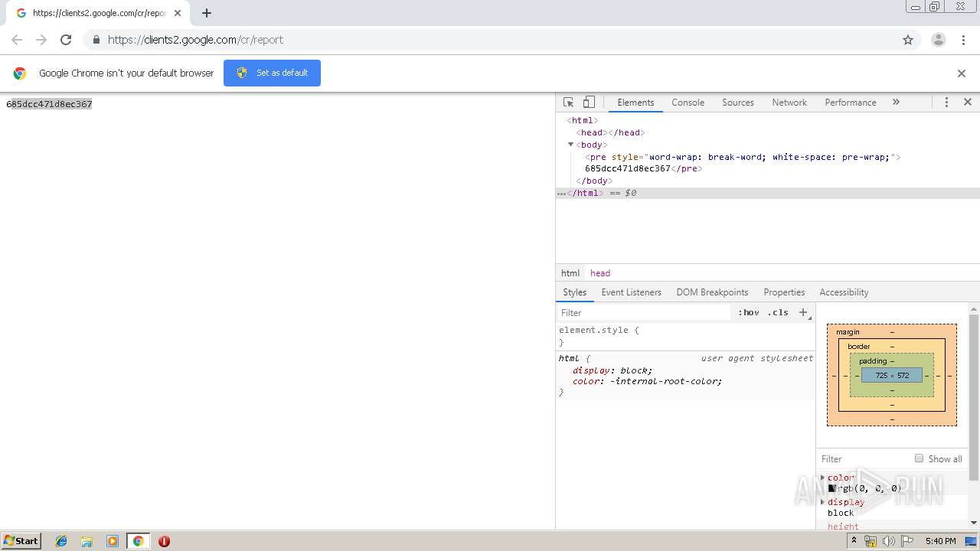
Task: Open the Performance panel tab
Action: click(x=851, y=103)
